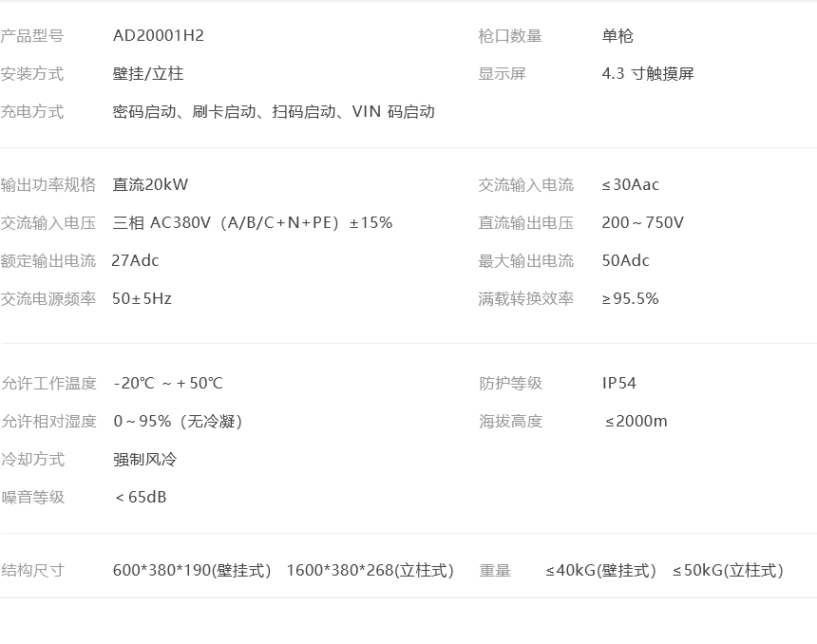Click the 单枪 gun quantity value
The image size is (817, 644).
(617, 36)
